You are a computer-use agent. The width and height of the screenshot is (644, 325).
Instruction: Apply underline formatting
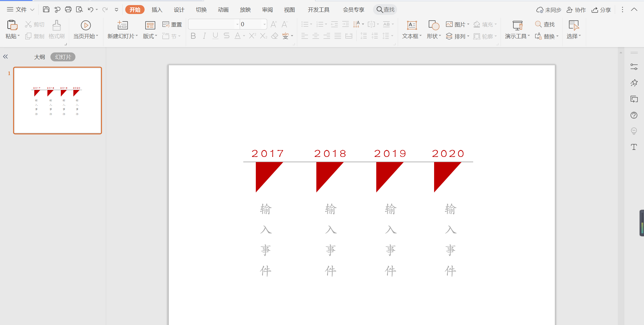point(215,36)
